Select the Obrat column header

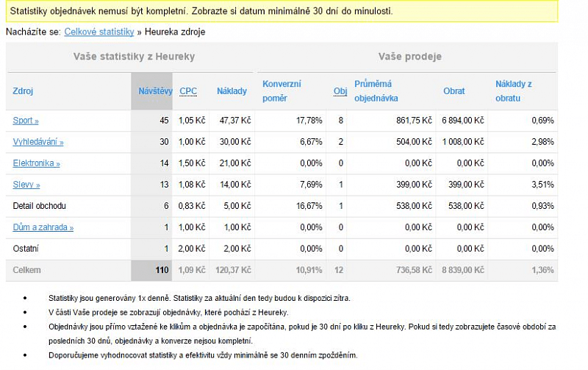pos(453,91)
